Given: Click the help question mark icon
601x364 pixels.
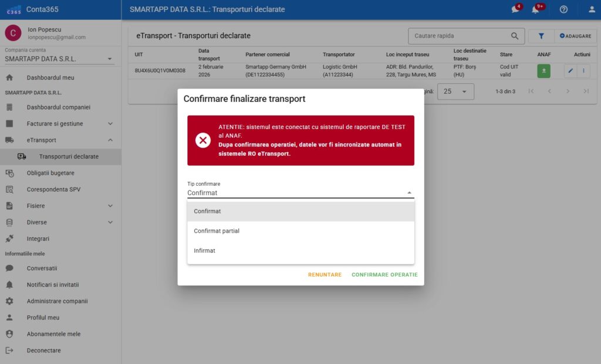Looking at the screenshot, I should pyautogui.click(x=563, y=9).
